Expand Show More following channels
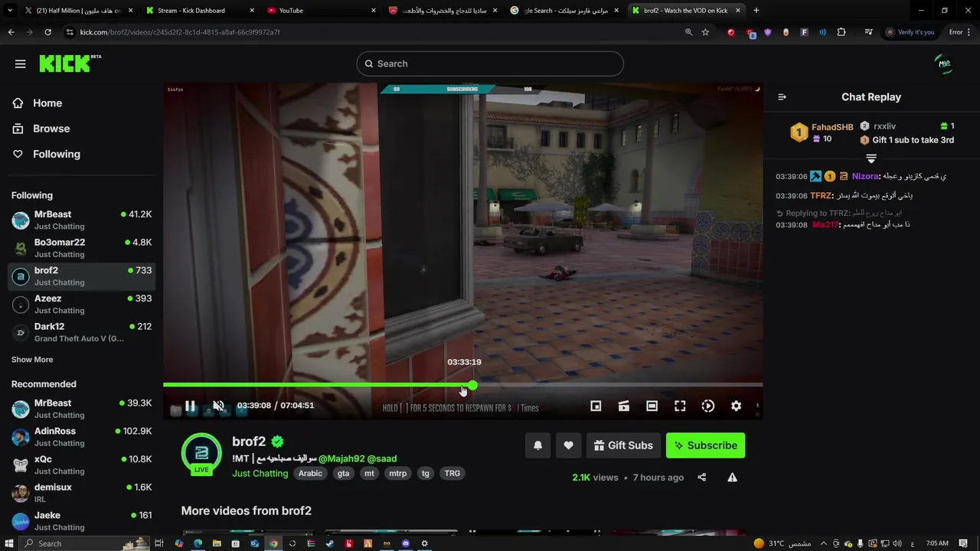980x551 pixels. [x=32, y=360]
